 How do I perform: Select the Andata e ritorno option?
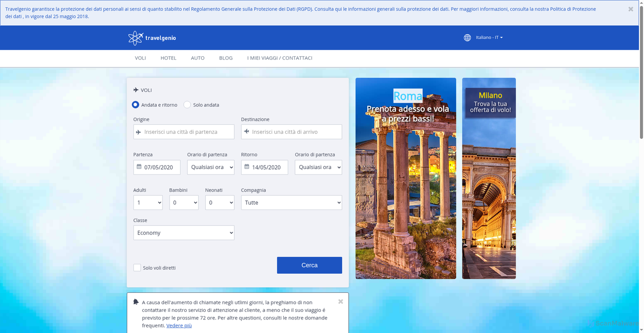(135, 105)
